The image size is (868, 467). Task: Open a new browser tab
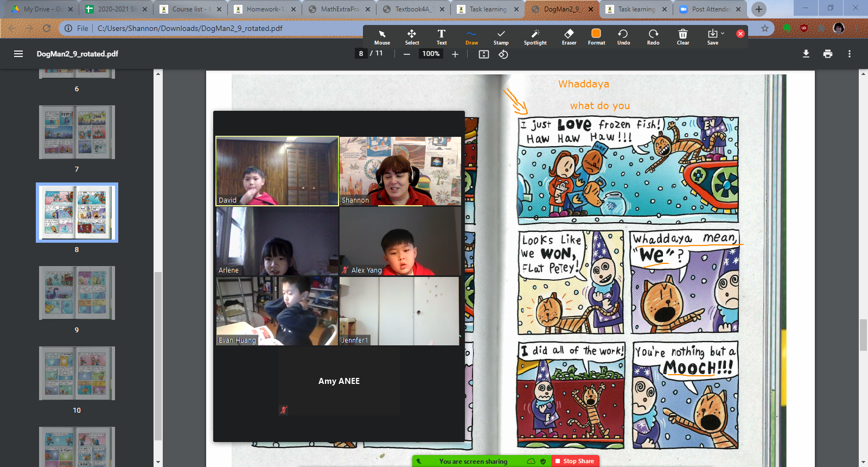(x=759, y=9)
